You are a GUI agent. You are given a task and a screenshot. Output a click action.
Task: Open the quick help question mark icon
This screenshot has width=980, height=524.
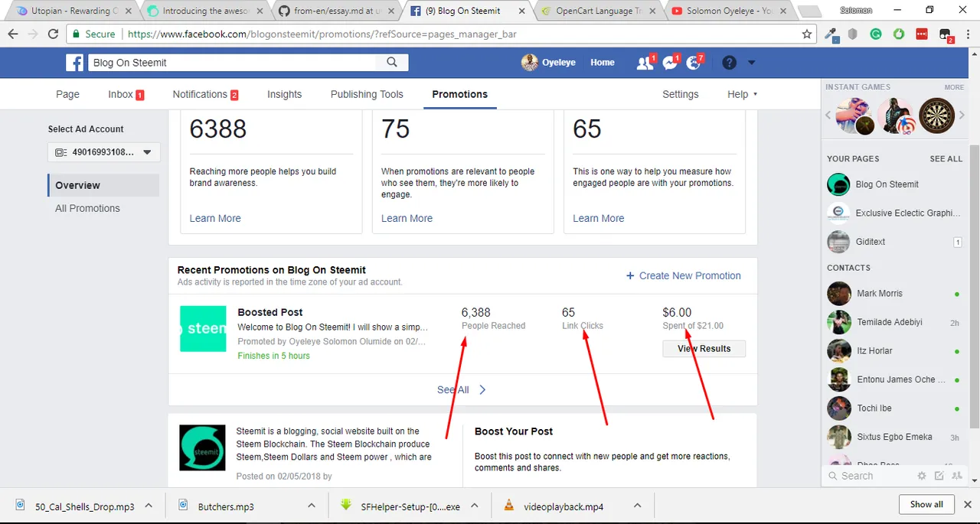(729, 63)
